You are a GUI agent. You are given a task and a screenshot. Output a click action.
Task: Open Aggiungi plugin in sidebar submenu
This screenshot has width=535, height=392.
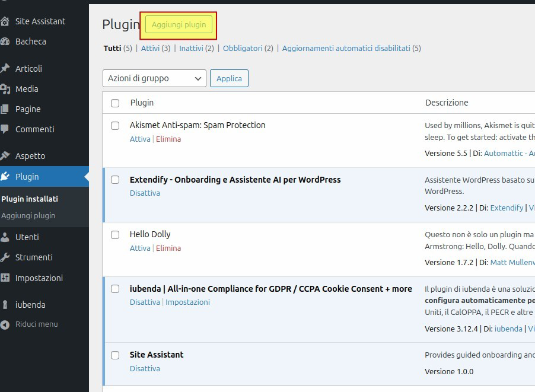coord(28,215)
